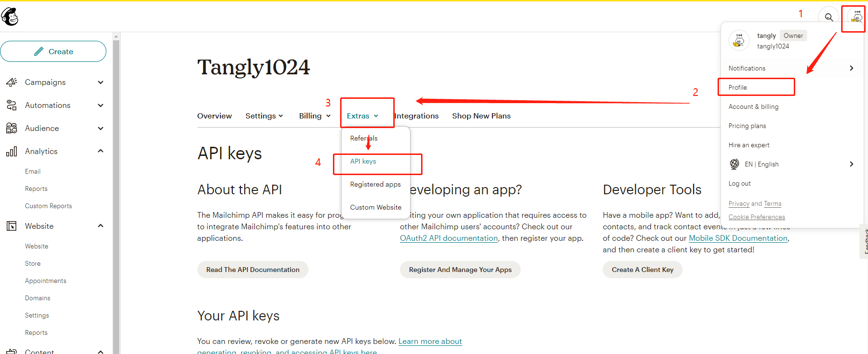Click the Analytics bar chart icon
868x354 pixels.
(11, 151)
